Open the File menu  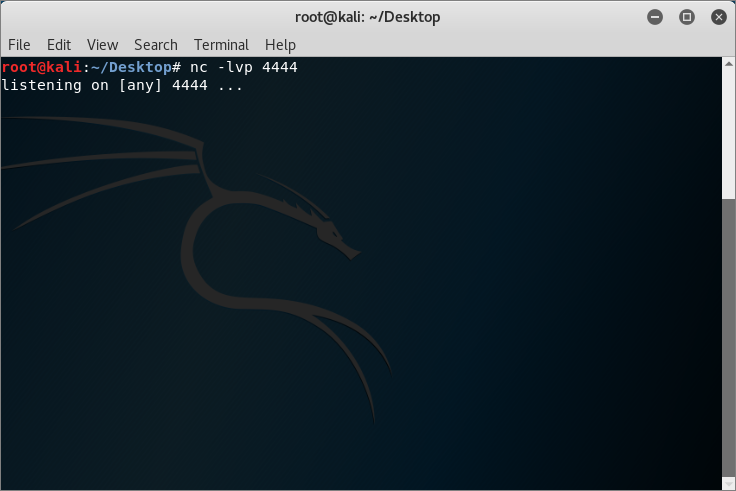tap(19, 45)
